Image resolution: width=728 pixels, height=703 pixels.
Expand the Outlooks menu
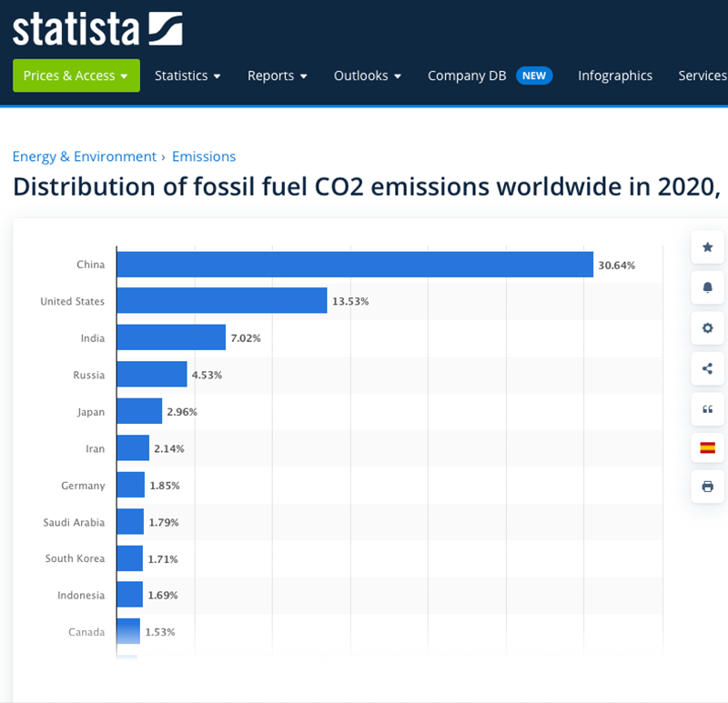pyautogui.click(x=368, y=75)
